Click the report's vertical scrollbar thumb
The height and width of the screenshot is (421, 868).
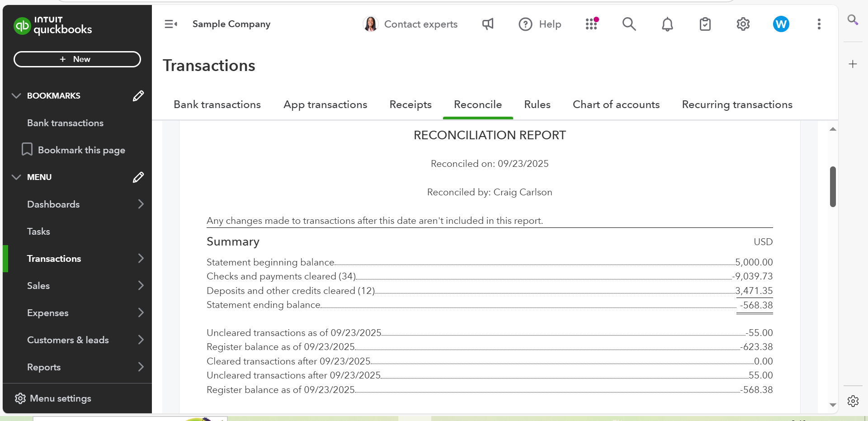pos(833,186)
